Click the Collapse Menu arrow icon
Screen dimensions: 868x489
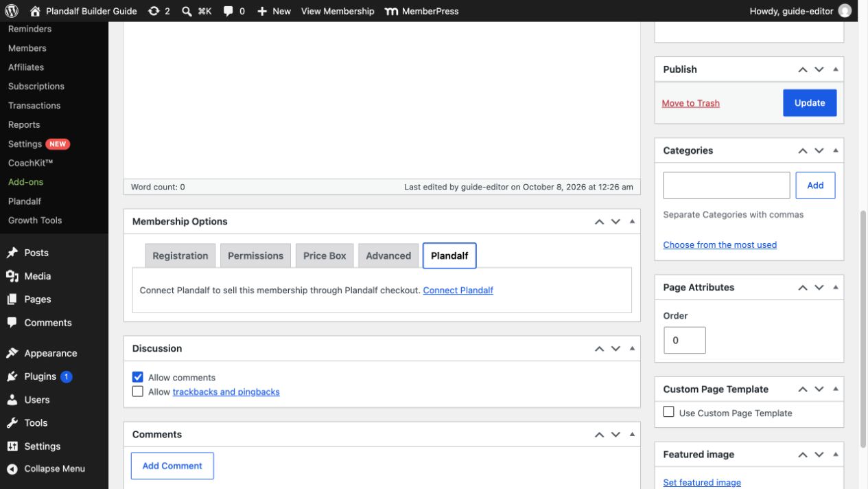point(12,469)
